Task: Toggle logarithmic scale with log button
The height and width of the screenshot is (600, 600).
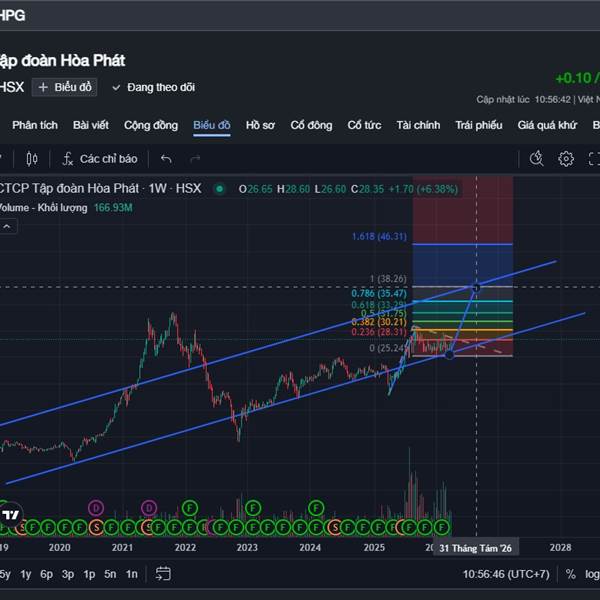Action: (592, 574)
